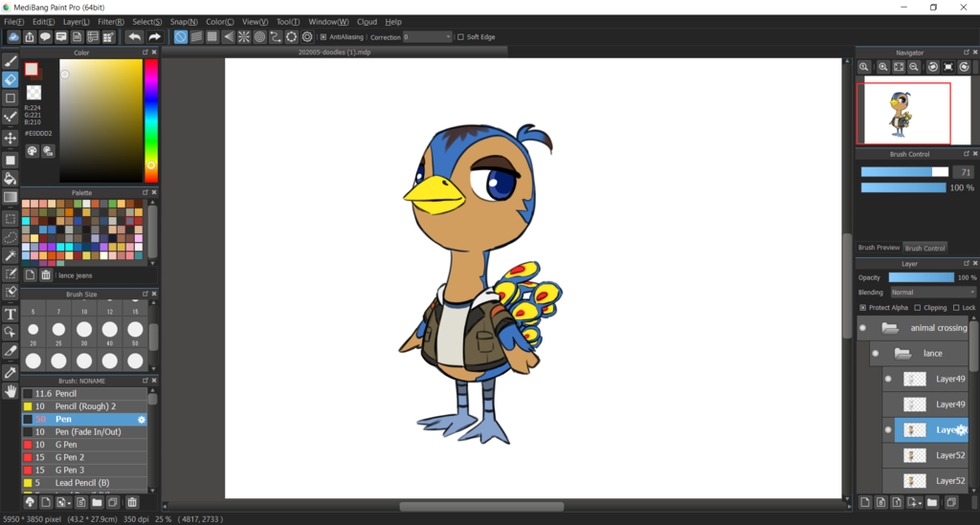Screen dimensions: 980x525
Task: Enable the parallel lines snap
Action: 196,37
